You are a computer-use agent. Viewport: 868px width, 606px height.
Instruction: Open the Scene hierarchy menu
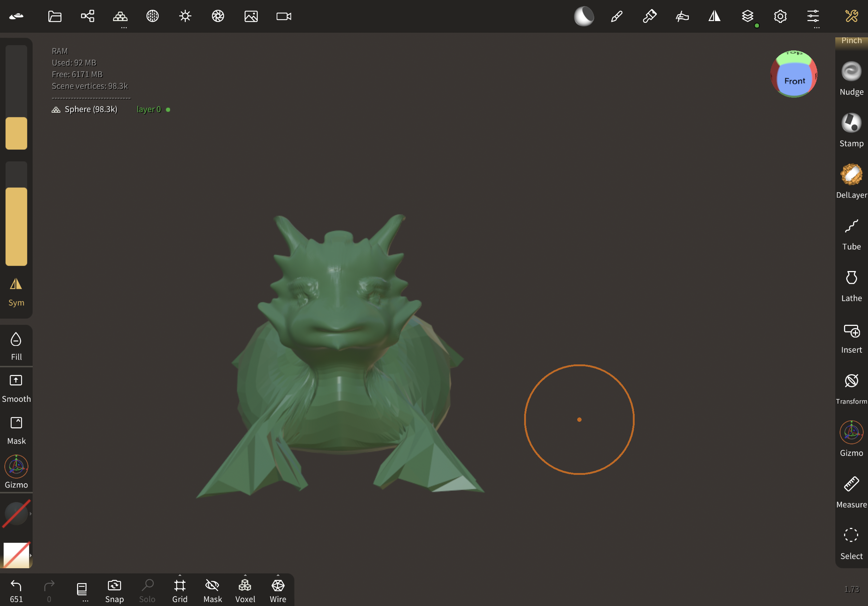(x=87, y=16)
